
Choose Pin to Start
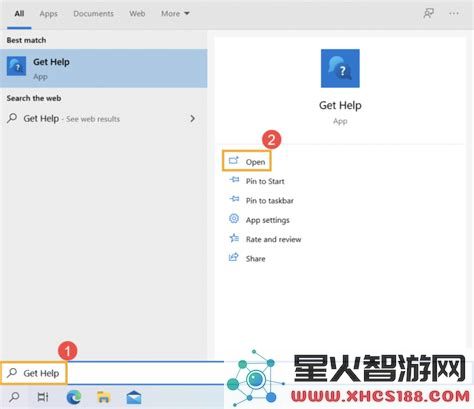[257, 181]
